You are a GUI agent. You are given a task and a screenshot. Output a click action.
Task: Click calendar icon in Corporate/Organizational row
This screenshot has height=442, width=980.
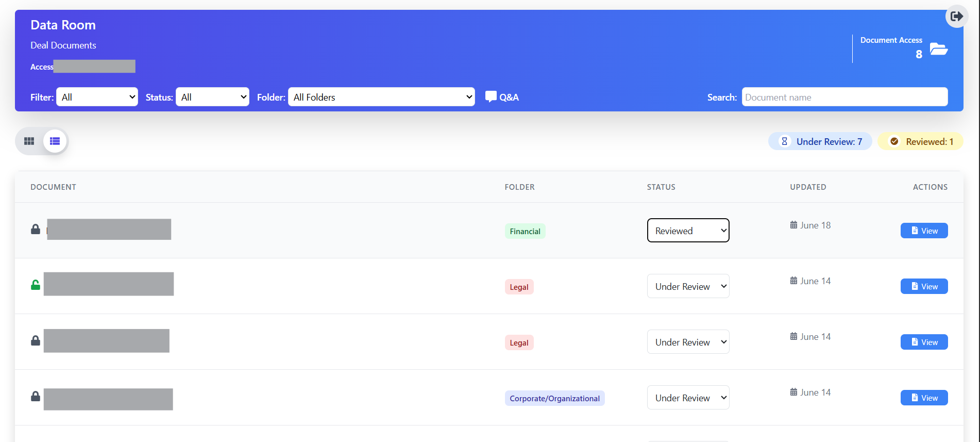793,392
